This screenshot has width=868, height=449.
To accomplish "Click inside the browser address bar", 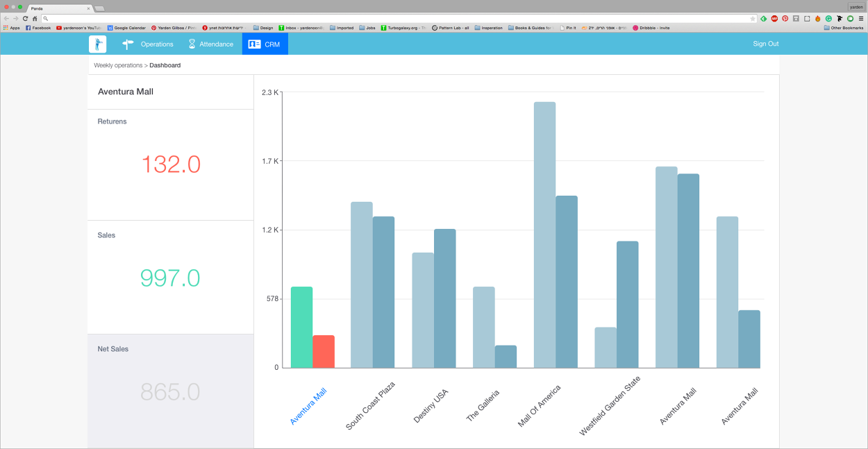I will coord(278,18).
